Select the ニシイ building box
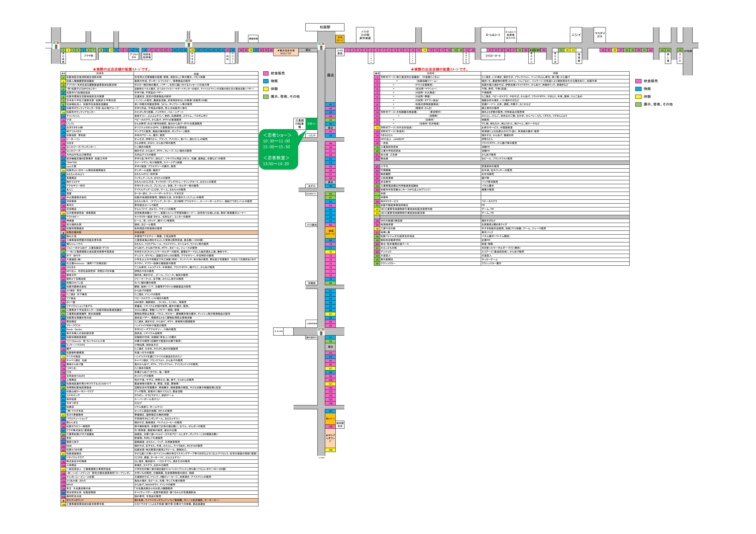Screen dimensions: 756x534 tap(576, 35)
